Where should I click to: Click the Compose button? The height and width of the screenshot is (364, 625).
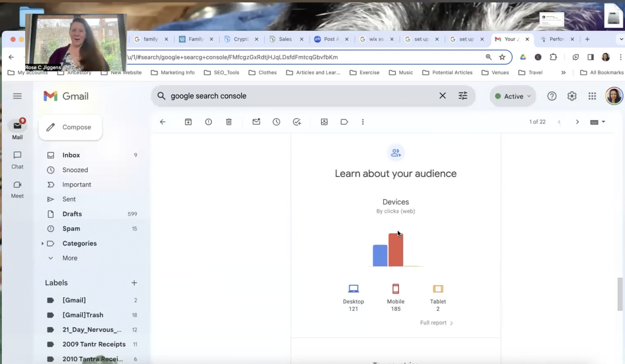(71, 127)
